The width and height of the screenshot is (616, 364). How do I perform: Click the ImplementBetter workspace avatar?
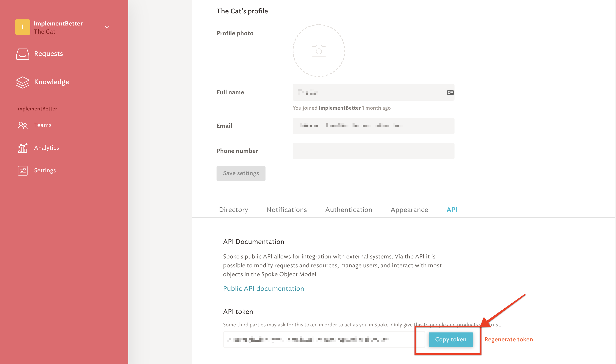[x=23, y=27]
